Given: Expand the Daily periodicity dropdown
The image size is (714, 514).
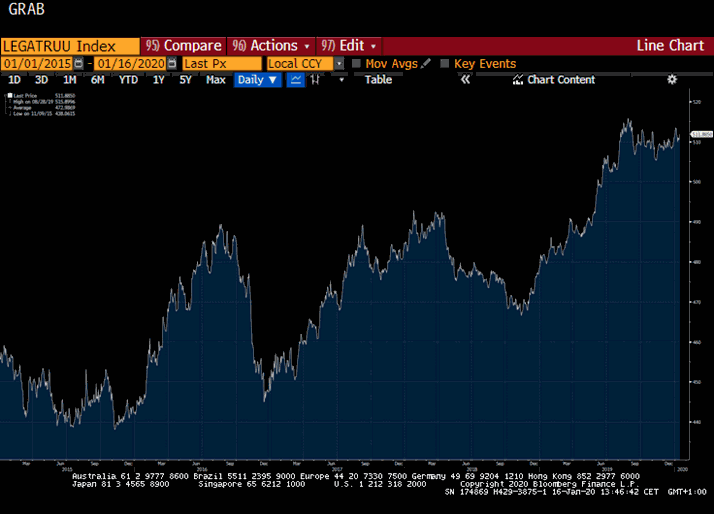Looking at the screenshot, I should click(257, 80).
